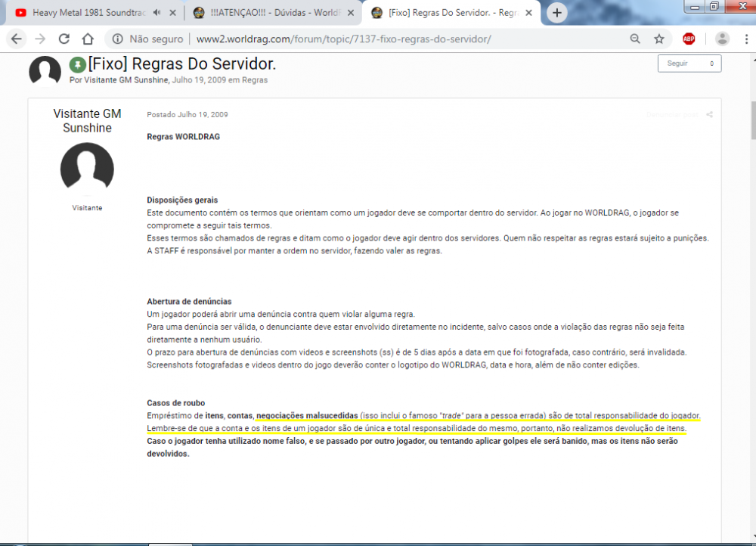Open a new browser tab
756x546 pixels.
[557, 13]
